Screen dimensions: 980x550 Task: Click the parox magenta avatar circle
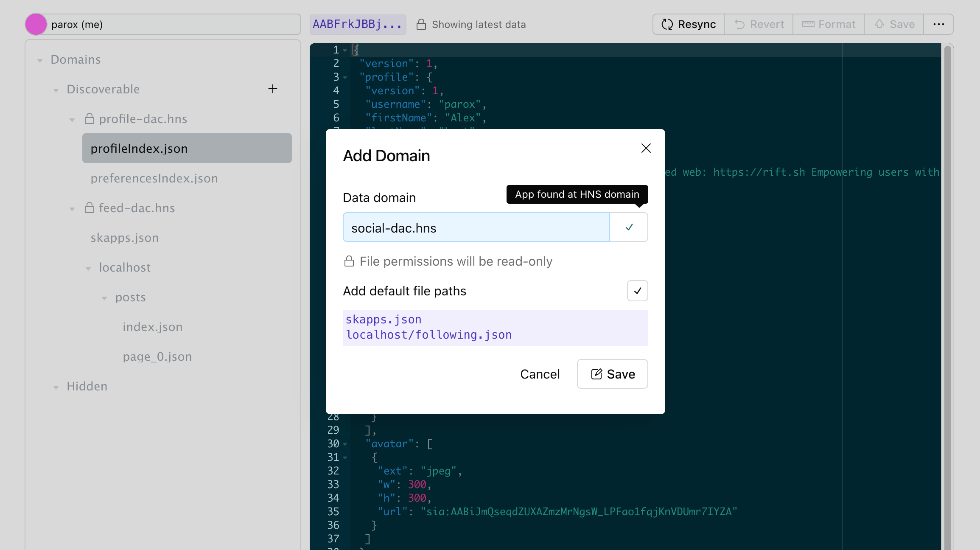[x=36, y=24]
